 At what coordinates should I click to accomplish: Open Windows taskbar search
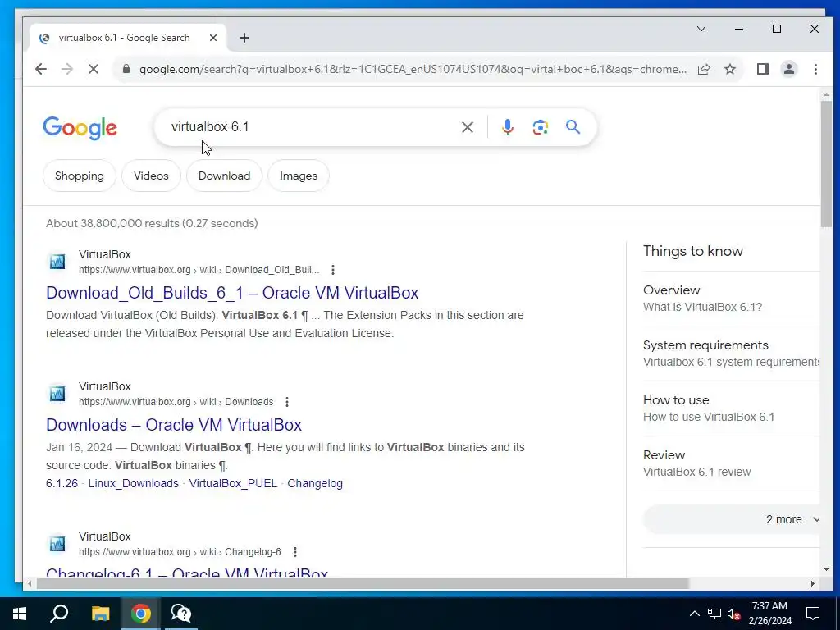coord(59,614)
